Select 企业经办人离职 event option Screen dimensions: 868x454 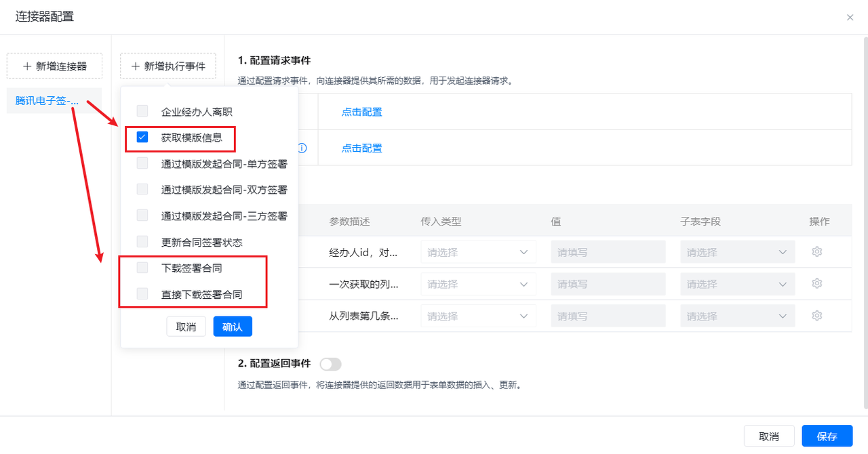pyautogui.click(x=142, y=111)
